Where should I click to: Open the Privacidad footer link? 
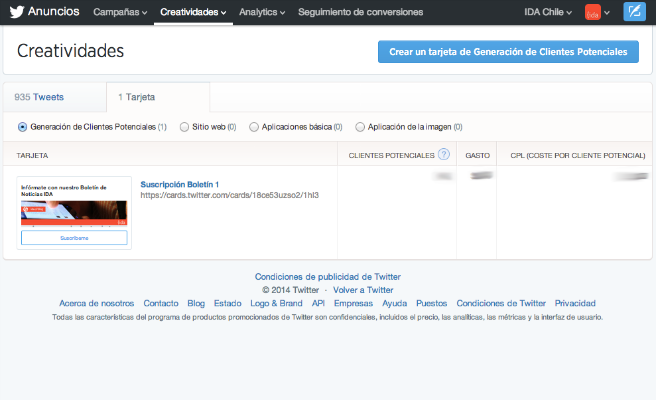(x=575, y=303)
